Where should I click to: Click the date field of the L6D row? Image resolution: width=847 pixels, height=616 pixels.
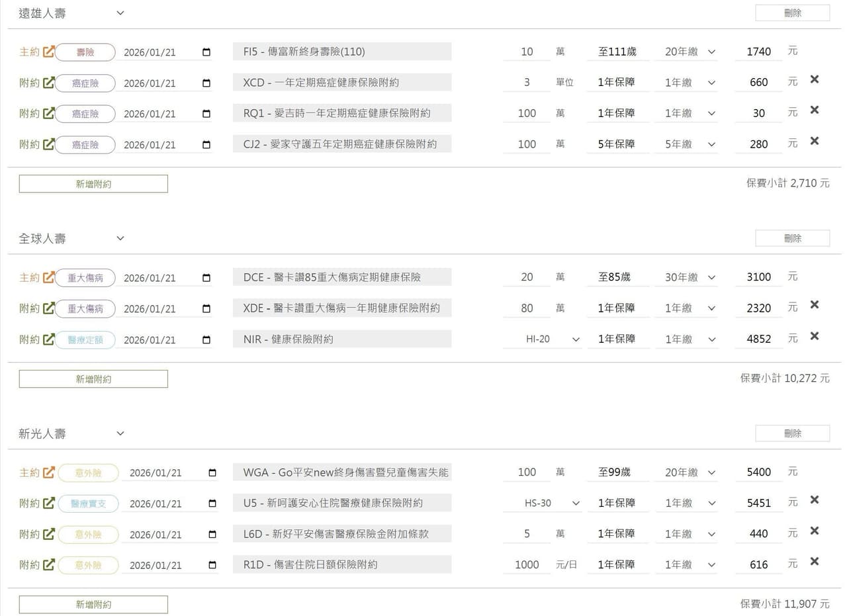pyautogui.click(x=169, y=535)
